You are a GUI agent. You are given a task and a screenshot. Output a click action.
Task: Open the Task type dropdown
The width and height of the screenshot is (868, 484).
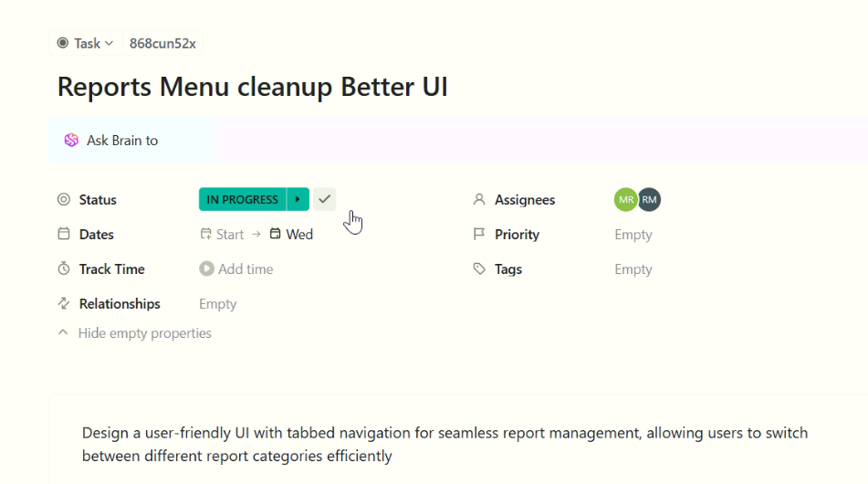tap(86, 43)
